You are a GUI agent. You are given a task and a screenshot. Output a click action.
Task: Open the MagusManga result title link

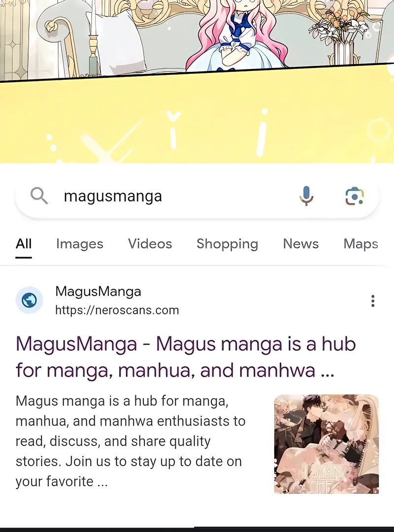[x=186, y=357]
